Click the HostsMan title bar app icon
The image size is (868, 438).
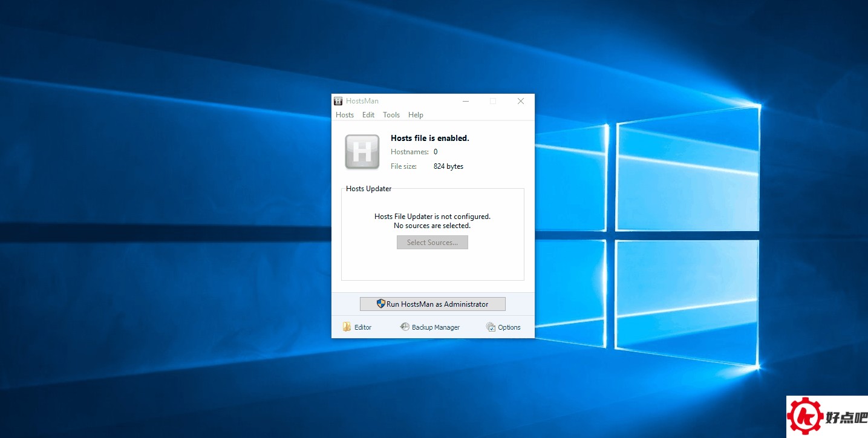[x=338, y=101]
